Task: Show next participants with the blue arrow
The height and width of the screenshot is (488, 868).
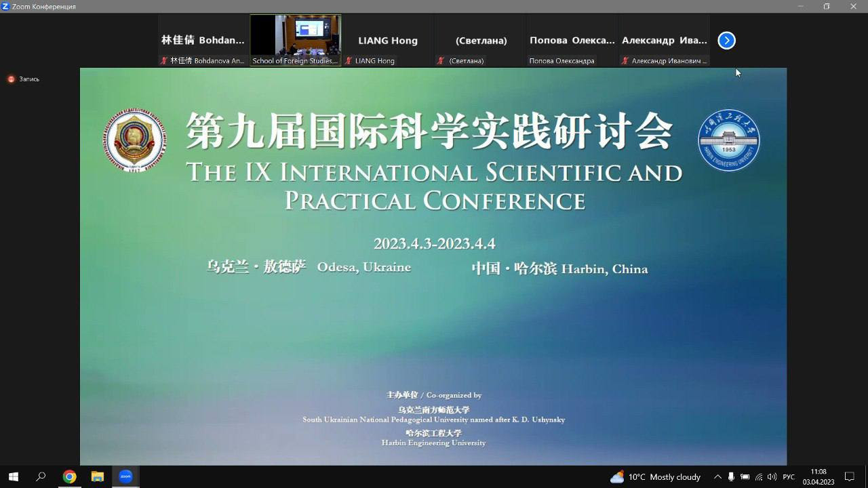Action: pyautogui.click(x=726, y=41)
